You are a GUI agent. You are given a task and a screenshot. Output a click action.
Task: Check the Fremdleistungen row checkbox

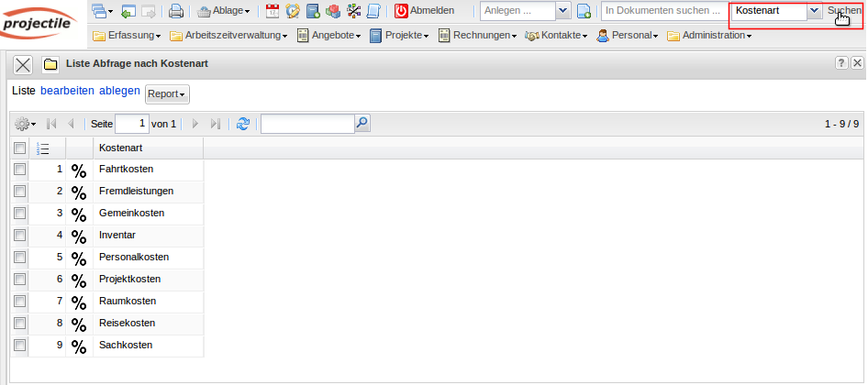pos(19,191)
